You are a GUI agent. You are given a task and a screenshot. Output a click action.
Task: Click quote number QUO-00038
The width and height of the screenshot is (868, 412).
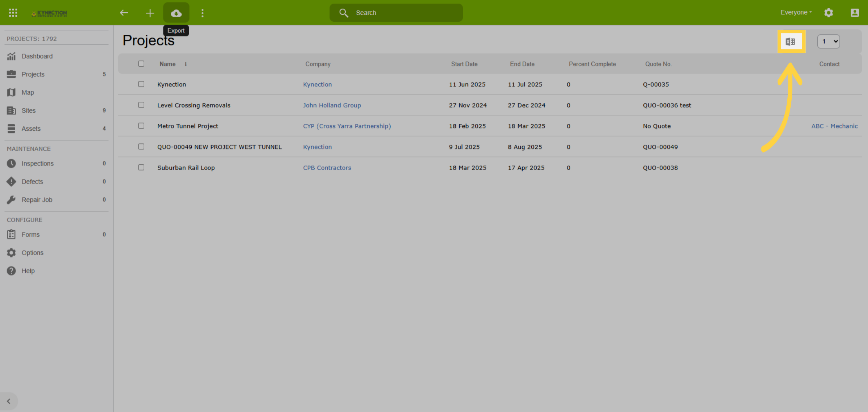point(660,168)
